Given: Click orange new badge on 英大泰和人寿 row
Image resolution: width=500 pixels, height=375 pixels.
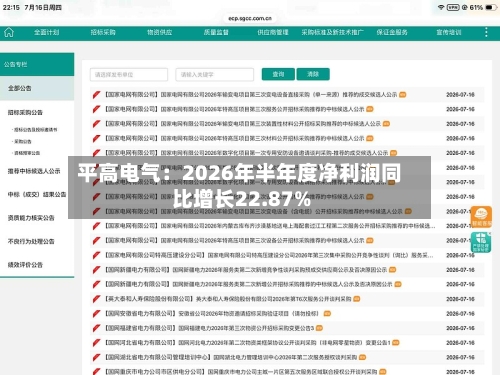Looking at the screenshot, I should [357, 299].
